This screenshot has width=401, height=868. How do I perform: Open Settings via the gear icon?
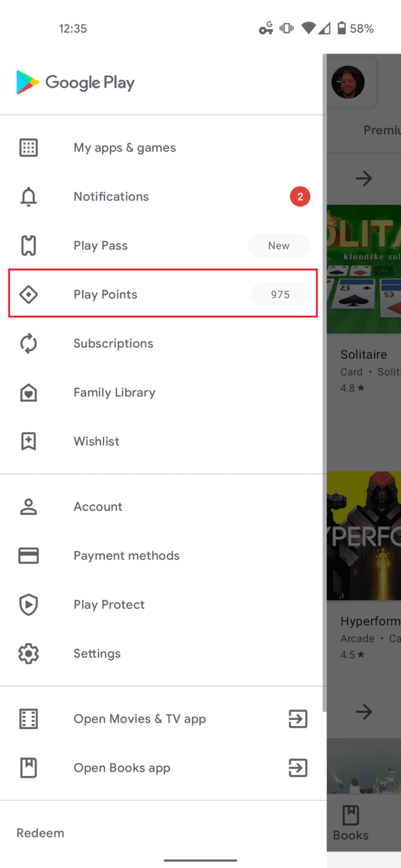pyautogui.click(x=28, y=653)
